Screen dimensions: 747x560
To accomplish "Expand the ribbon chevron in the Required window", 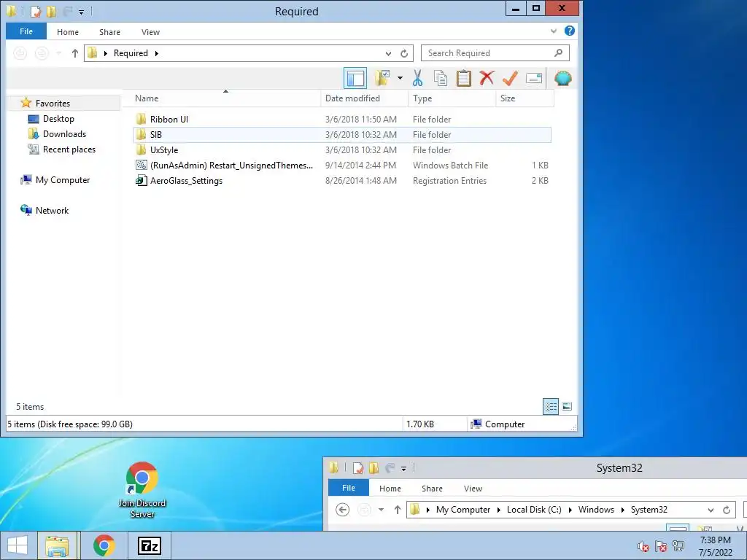I will (x=553, y=31).
